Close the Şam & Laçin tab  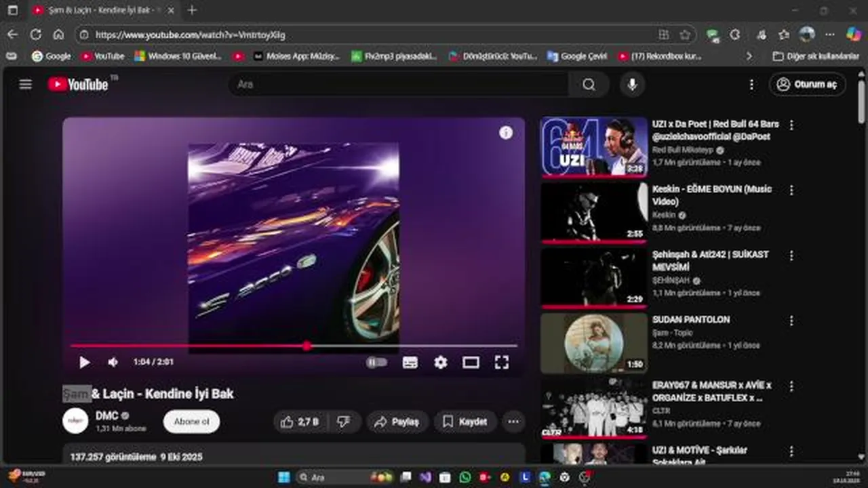(170, 11)
